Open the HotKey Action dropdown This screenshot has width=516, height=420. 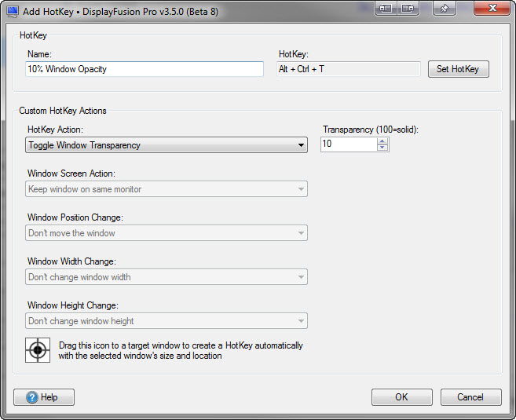[x=167, y=145]
